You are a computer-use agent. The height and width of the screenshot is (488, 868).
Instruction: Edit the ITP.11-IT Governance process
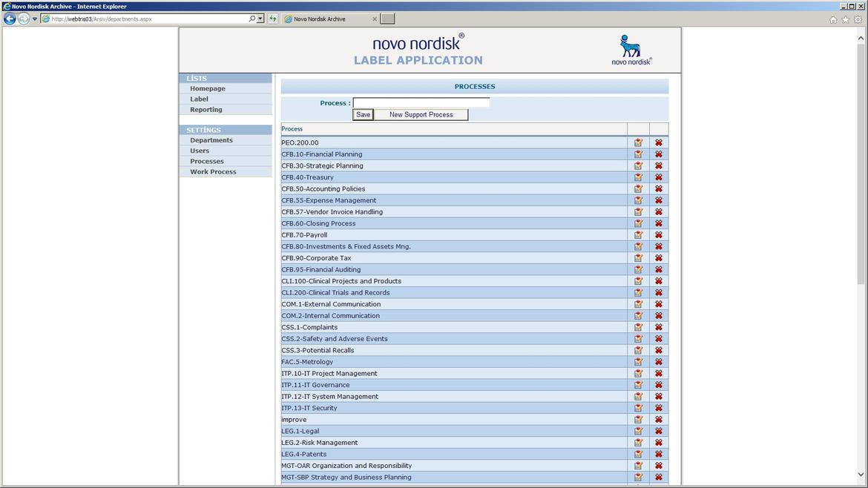point(638,385)
